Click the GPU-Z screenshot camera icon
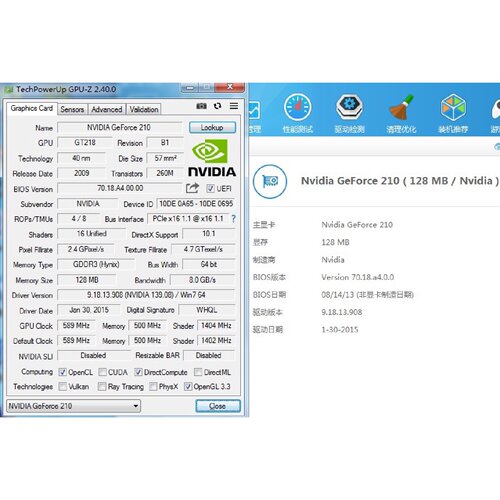Viewport: 500px width, 500px height. tap(201, 106)
